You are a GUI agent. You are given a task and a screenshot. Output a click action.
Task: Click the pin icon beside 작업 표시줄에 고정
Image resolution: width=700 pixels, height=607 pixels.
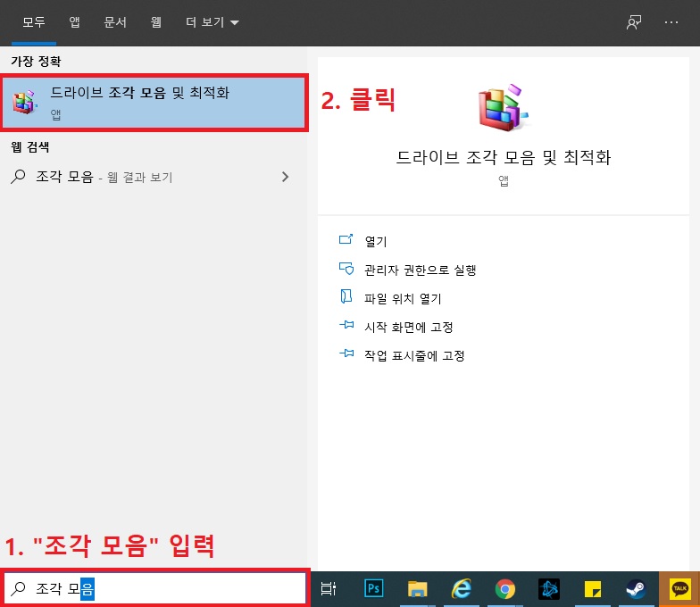[346, 353]
